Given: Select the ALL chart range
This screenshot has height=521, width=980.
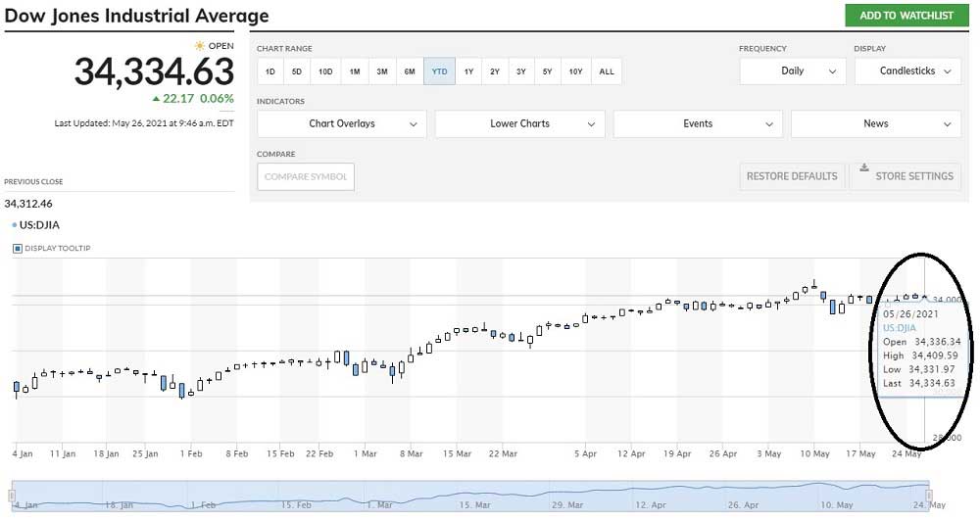Looking at the screenshot, I should point(607,71).
